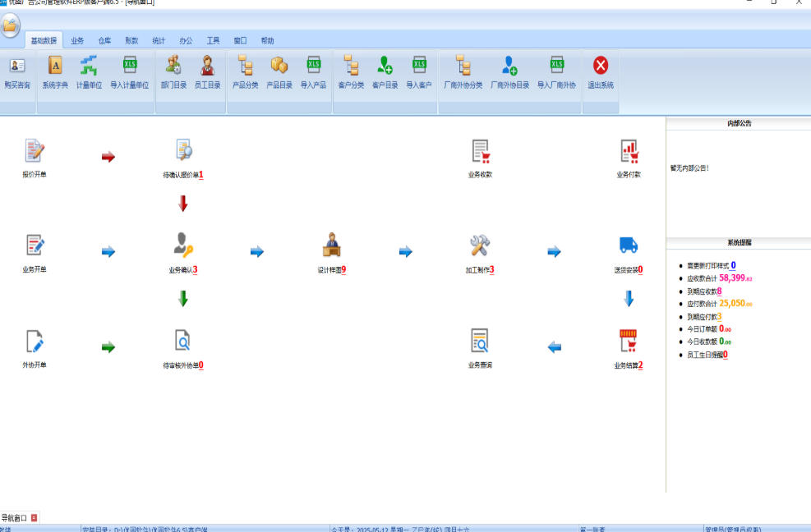The width and height of the screenshot is (811, 532).
Task: Click the 业务收款 receipt icon
Action: (481, 151)
